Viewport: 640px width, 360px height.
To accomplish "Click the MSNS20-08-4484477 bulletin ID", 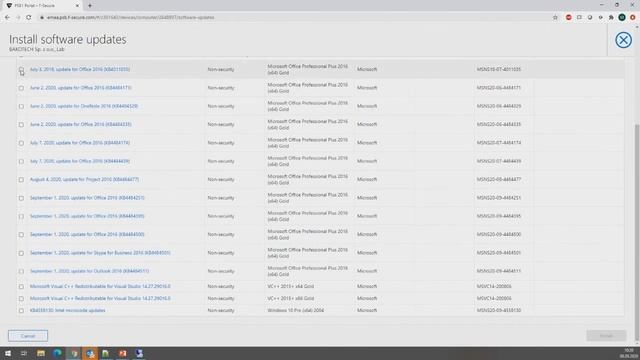I will (499, 180).
